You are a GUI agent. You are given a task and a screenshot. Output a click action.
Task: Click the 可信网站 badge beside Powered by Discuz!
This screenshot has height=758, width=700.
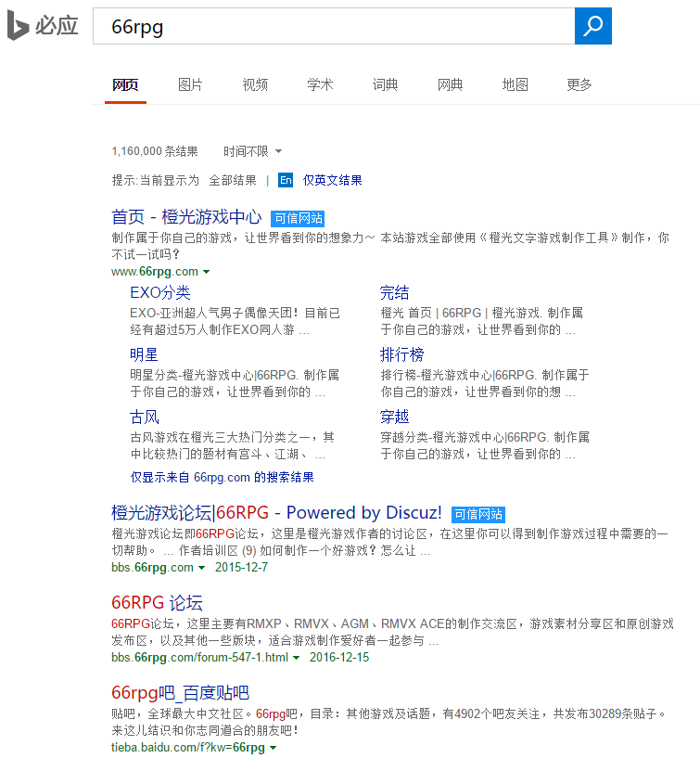478,514
